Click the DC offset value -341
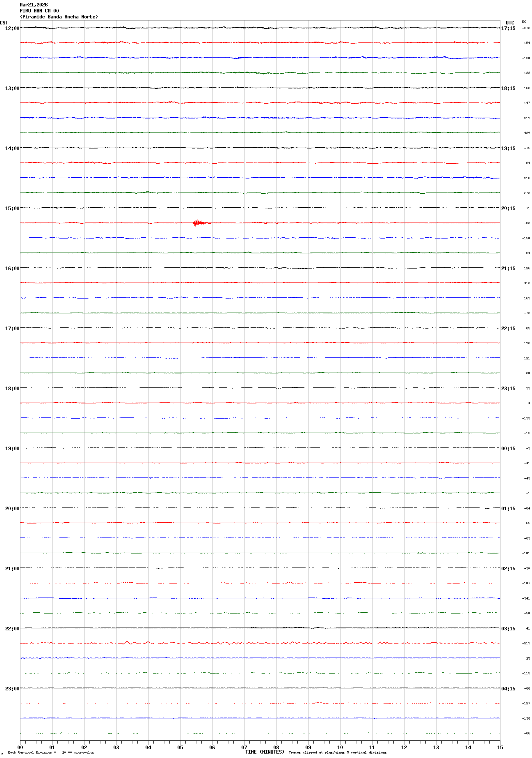The image size is (532, 758). point(526,598)
